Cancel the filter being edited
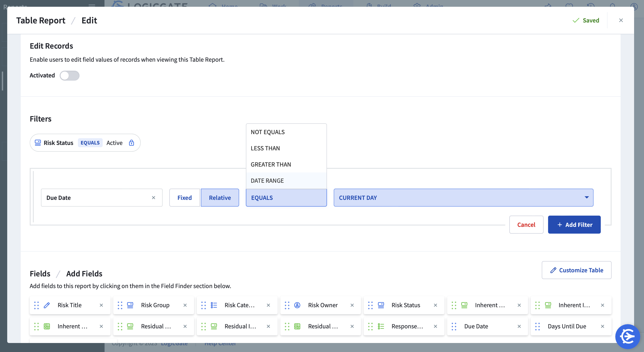This screenshot has width=644, height=352. point(526,225)
